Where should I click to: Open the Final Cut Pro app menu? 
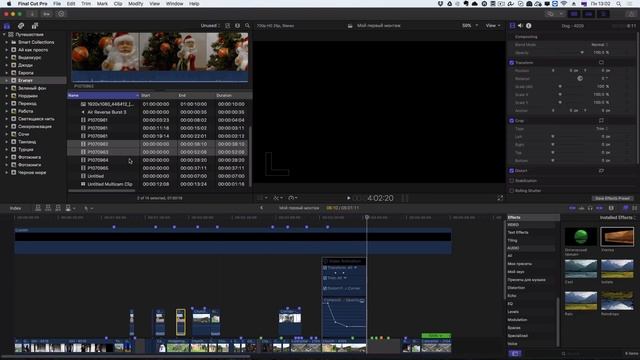tap(33, 4)
